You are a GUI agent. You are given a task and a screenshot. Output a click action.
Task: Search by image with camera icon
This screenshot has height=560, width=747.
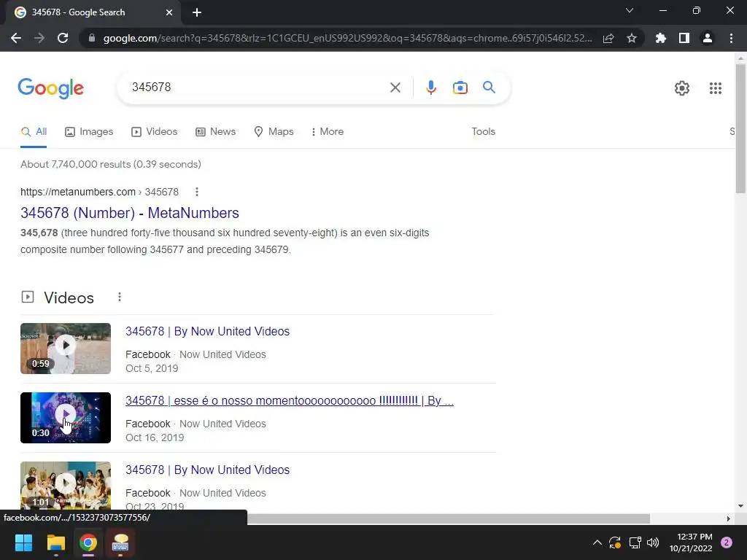(460, 87)
